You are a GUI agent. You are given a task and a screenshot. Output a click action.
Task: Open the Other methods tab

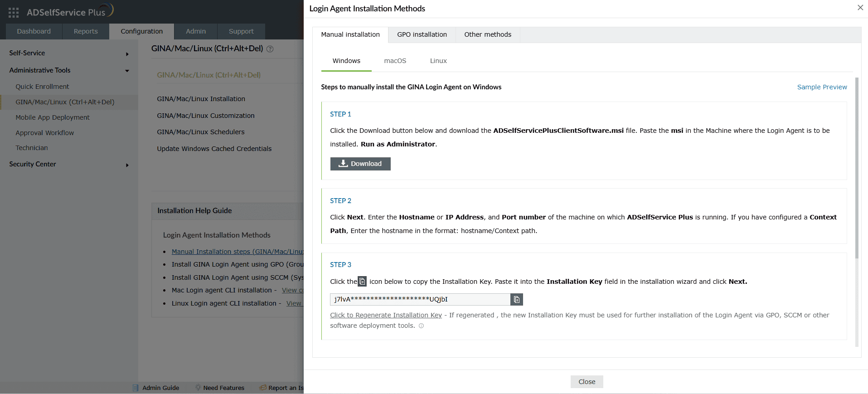[x=488, y=34]
